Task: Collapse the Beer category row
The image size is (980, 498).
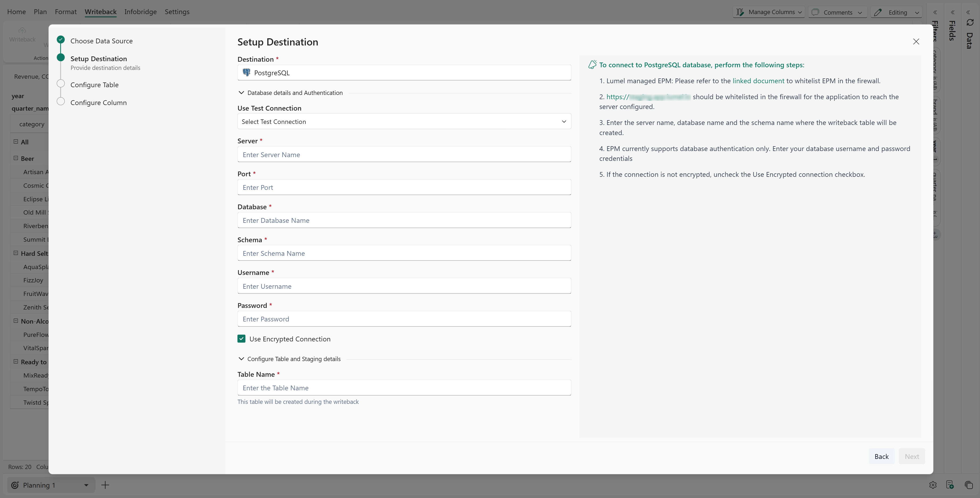Action: (x=16, y=158)
